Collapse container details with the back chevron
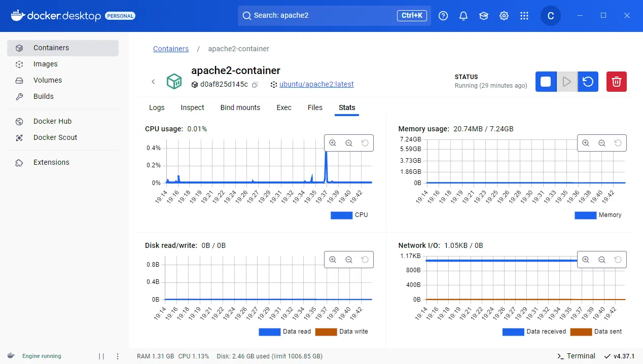This screenshot has height=364, width=643. (x=153, y=81)
